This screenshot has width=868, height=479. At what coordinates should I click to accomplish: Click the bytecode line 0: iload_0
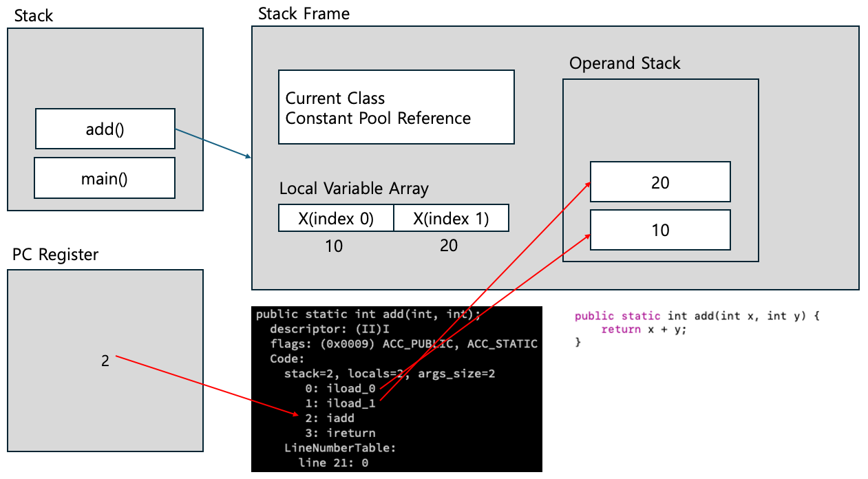[340, 388]
